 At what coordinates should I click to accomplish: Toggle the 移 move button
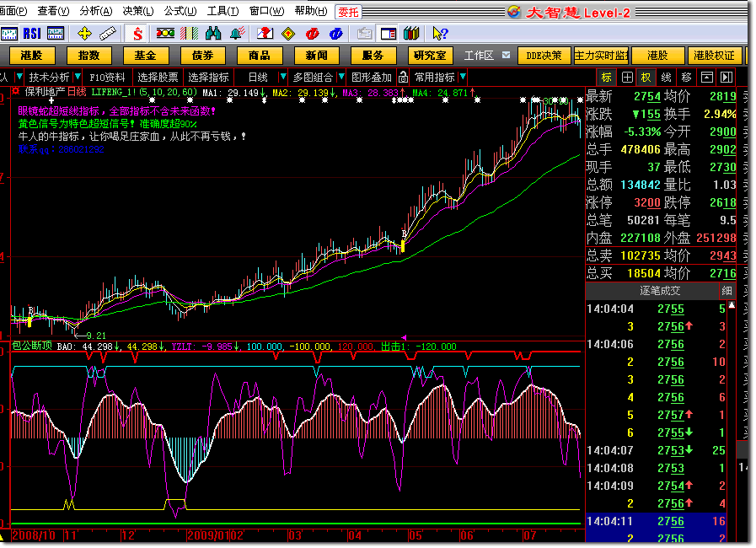[687, 78]
